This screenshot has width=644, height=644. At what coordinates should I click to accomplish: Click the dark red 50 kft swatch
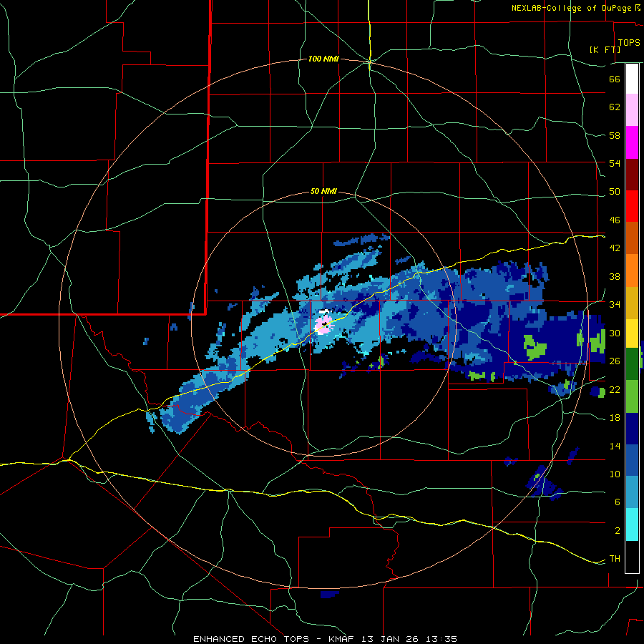[632, 175]
